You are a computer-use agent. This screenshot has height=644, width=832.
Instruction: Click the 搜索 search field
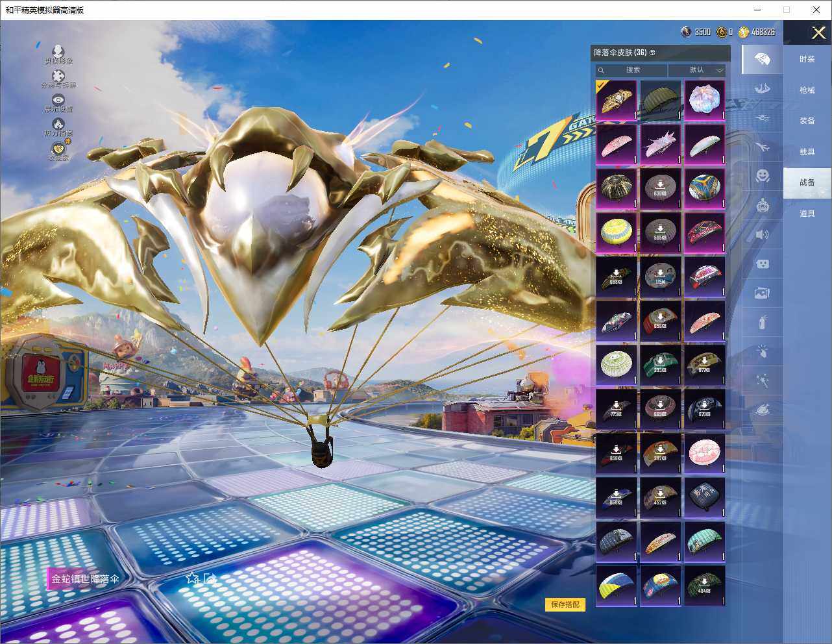click(x=631, y=70)
